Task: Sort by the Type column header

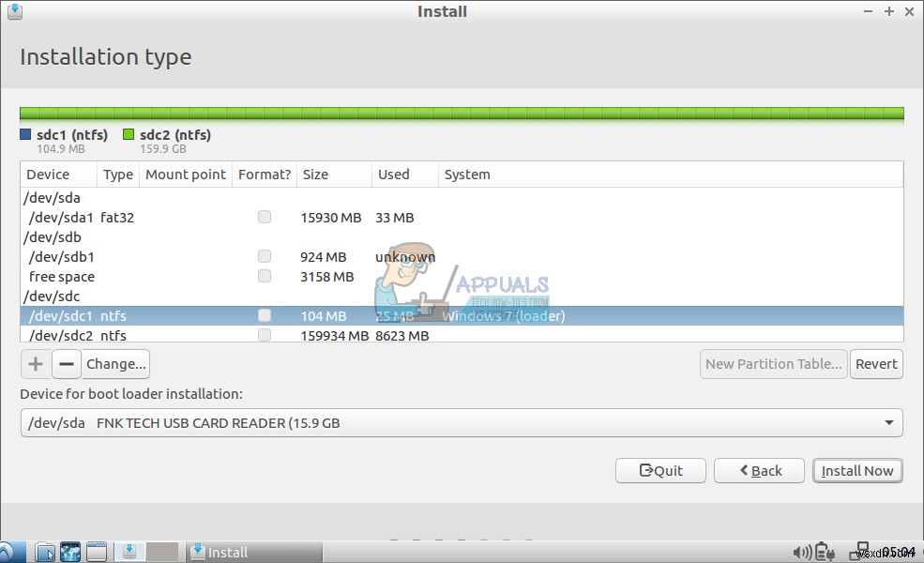Action: pyautogui.click(x=118, y=175)
